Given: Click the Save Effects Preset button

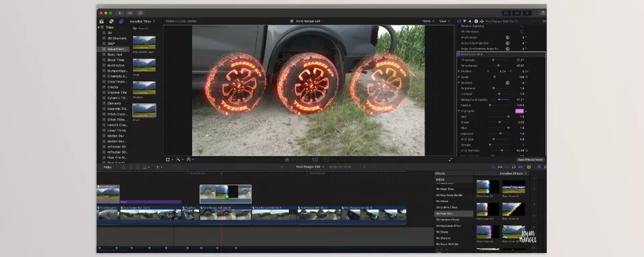Looking at the screenshot, I should (530, 160).
